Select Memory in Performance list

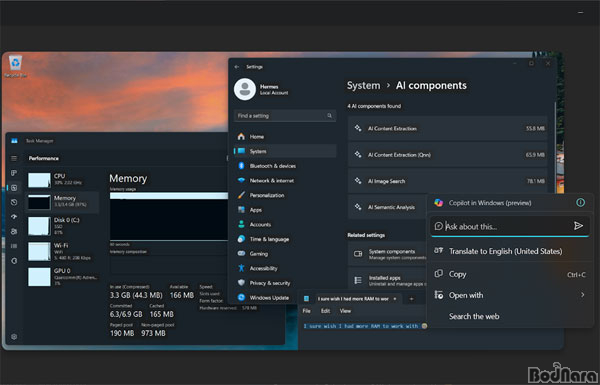point(63,201)
